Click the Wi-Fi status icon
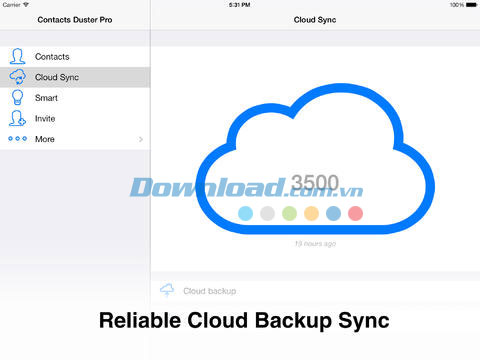The image size is (480, 360). pyautogui.click(x=26, y=5)
